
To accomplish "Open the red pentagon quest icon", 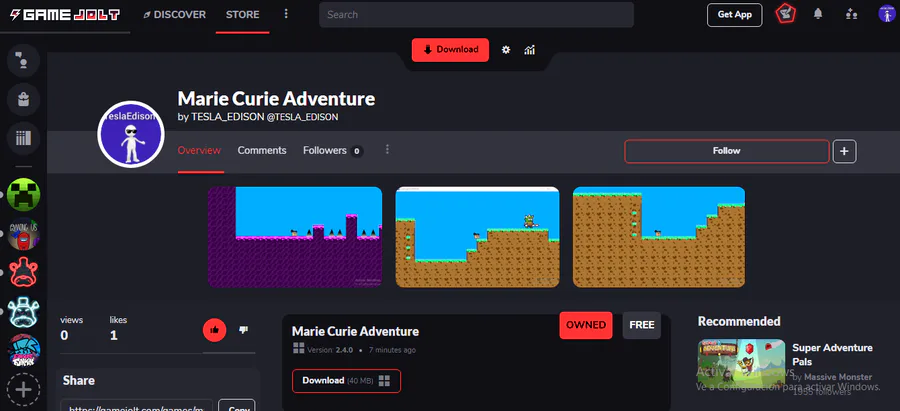I will click(785, 14).
